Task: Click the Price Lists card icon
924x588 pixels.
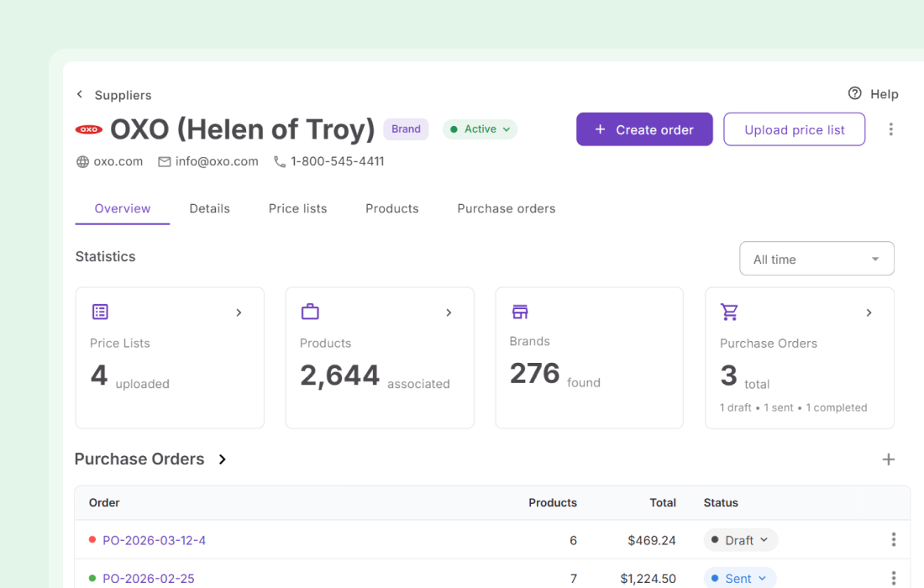Action: [100, 311]
